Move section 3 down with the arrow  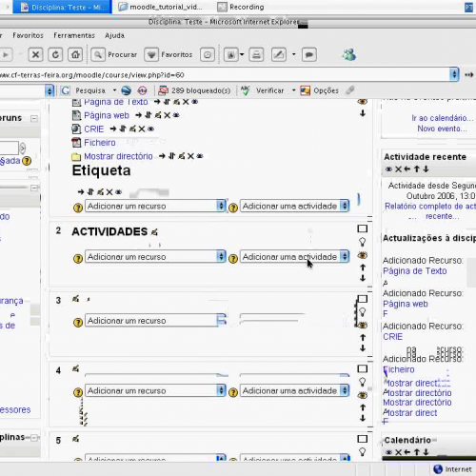click(x=363, y=348)
